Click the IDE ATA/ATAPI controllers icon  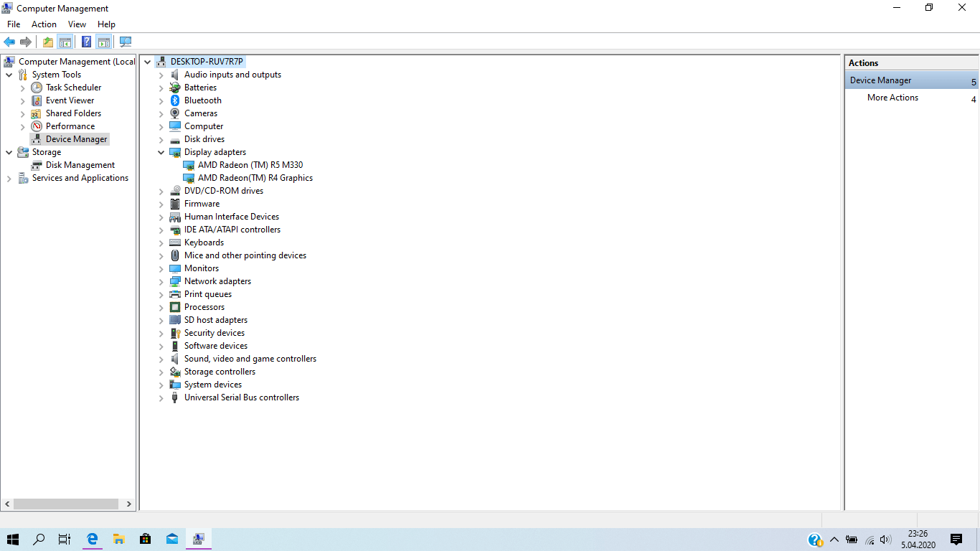point(175,230)
